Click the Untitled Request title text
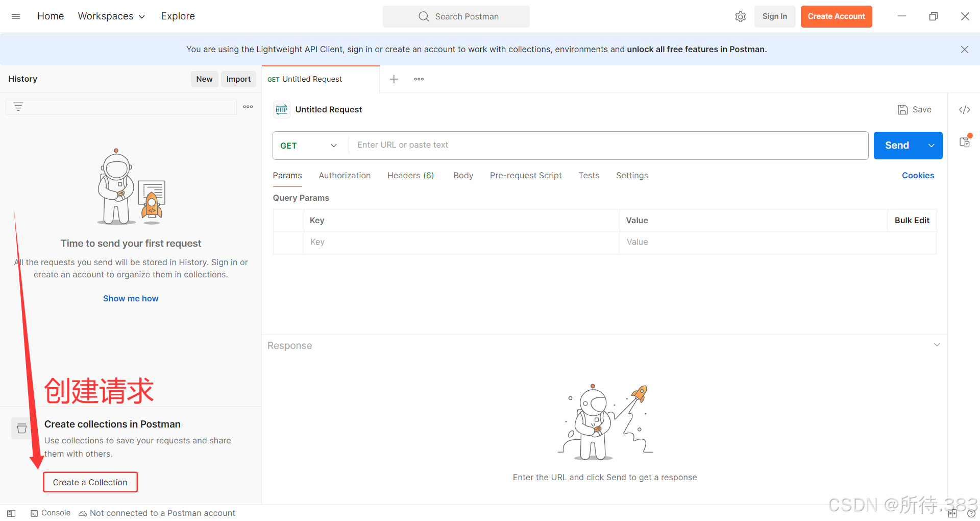The width and height of the screenshot is (980, 521). (329, 109)
